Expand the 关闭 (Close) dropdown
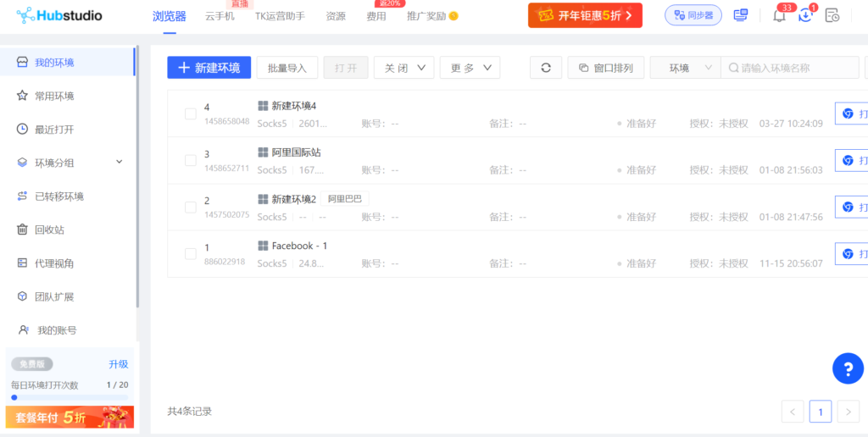This screenshot has width=868, height=437. (403, 68)
